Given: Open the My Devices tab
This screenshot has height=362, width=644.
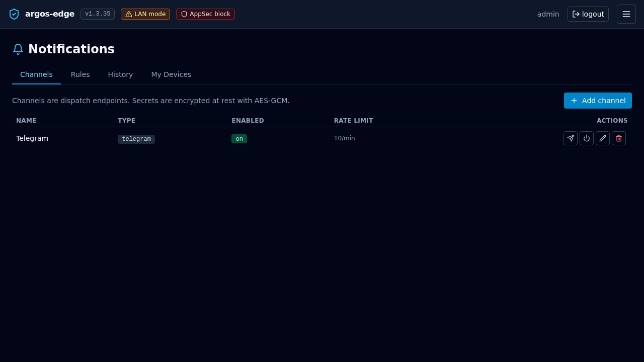Looking at the screenshot, I should coord(171,74).
